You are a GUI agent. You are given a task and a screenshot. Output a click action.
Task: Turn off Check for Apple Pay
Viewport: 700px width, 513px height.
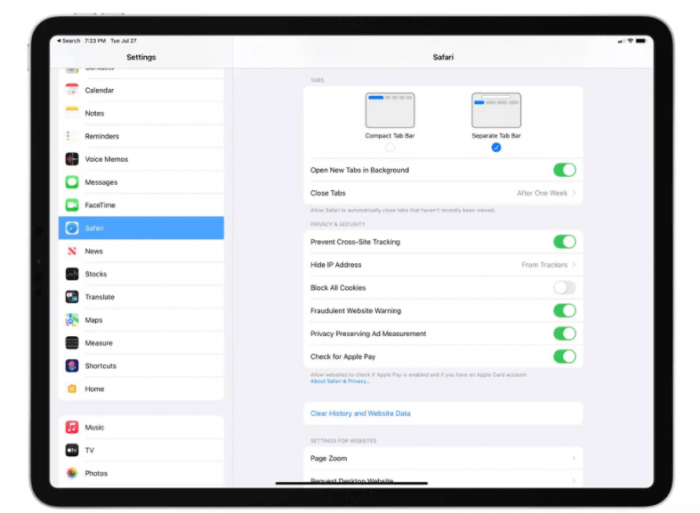coord(564,356)
